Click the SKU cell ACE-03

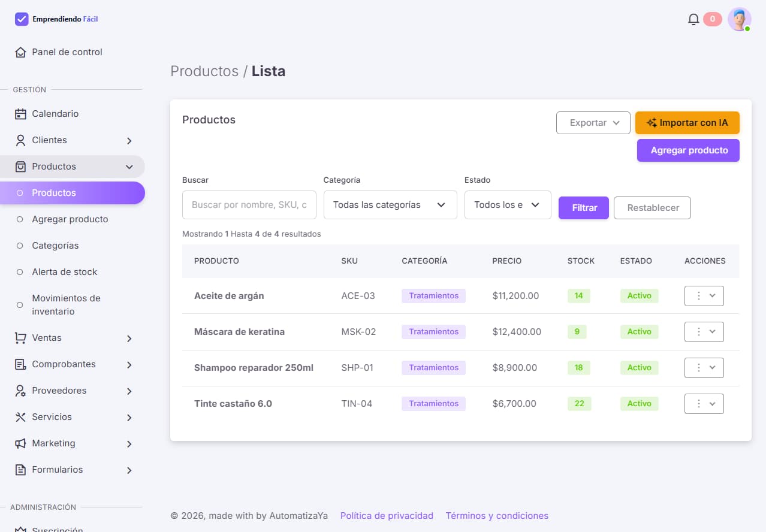[358, 296]
